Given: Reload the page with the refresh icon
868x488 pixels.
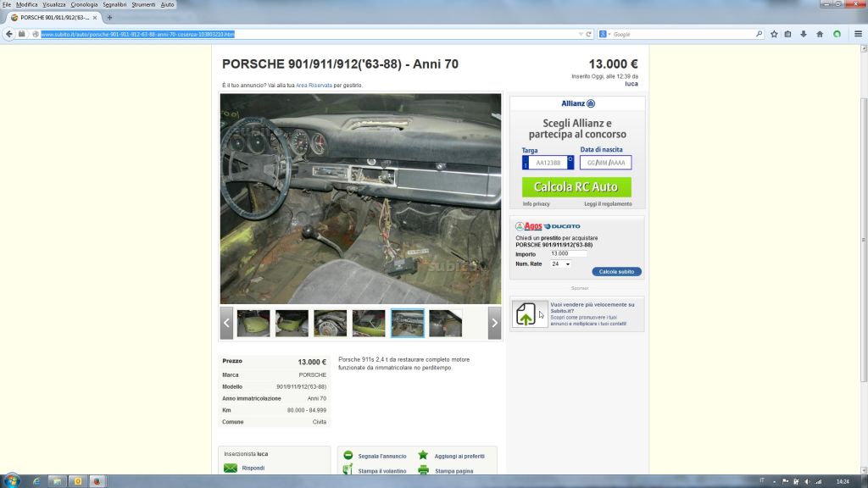Looking at the screenshot, I should click(x=589, y=34).
